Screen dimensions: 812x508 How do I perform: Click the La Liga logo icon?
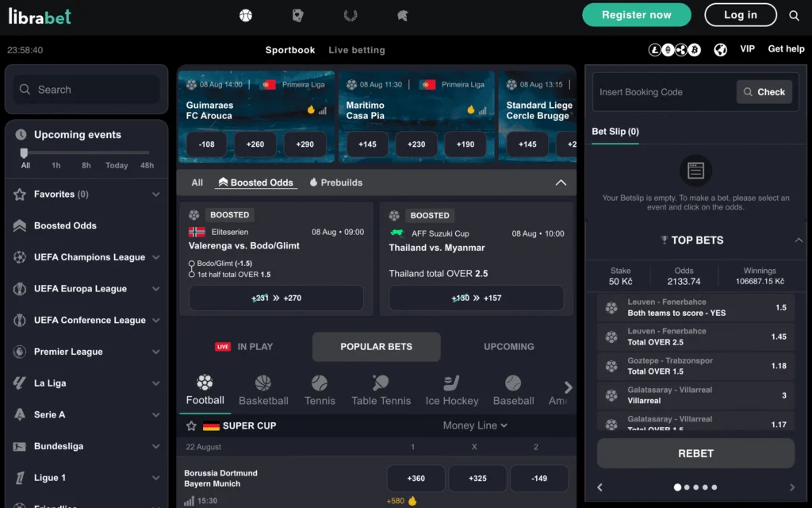(x=20, y=383)
